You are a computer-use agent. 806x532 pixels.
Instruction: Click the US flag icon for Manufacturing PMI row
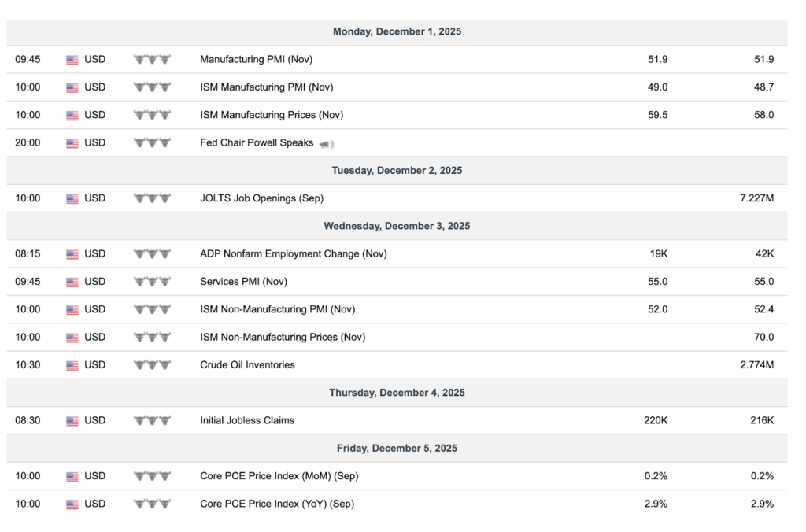pos(72,60)
